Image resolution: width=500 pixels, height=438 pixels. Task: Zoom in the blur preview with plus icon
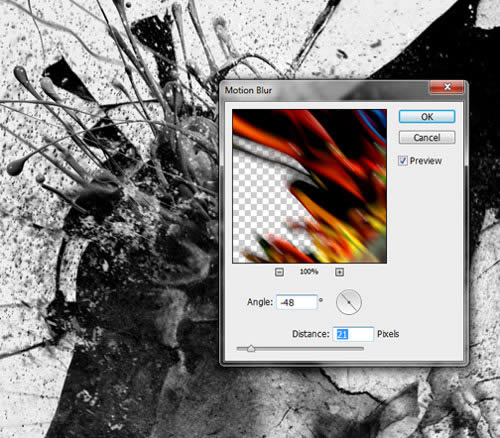(339, 272)
